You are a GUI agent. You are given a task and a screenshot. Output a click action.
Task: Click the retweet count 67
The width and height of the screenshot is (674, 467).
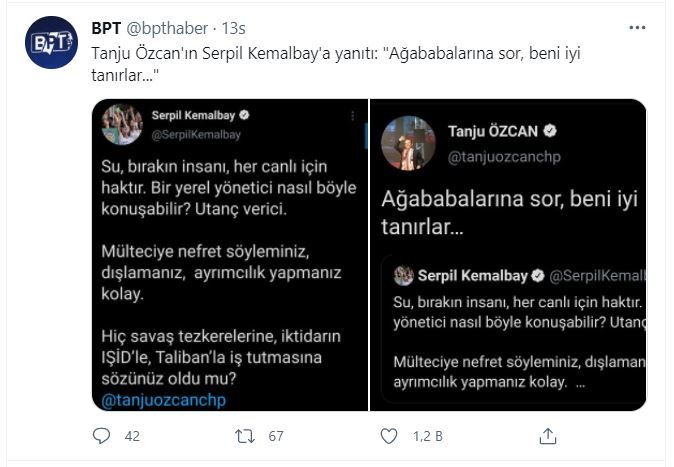(276, 436)
